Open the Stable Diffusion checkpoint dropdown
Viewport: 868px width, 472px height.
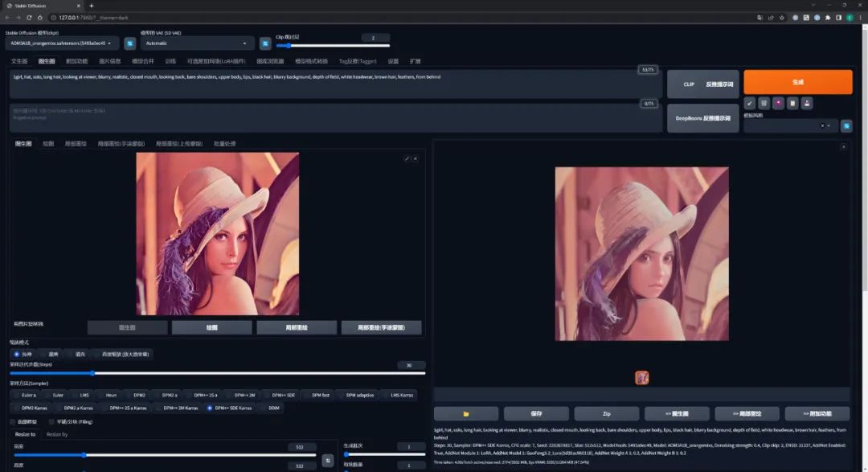(x=62, y=43)
